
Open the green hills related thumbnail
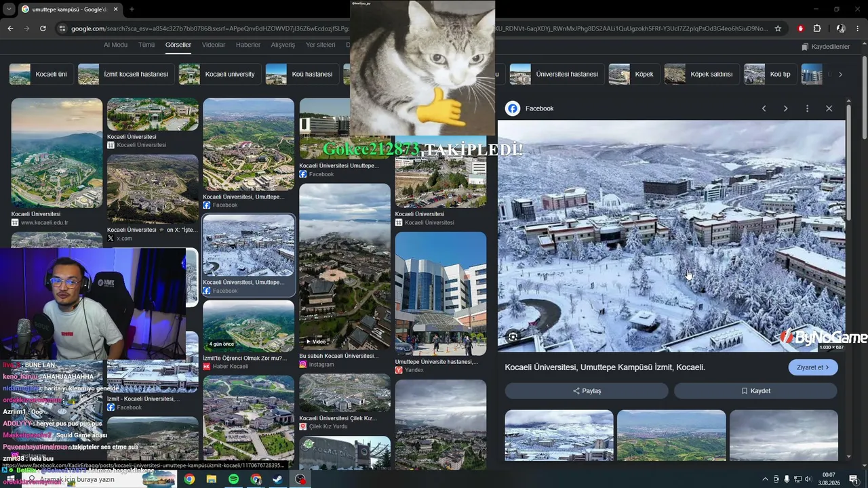coord(671,435)
